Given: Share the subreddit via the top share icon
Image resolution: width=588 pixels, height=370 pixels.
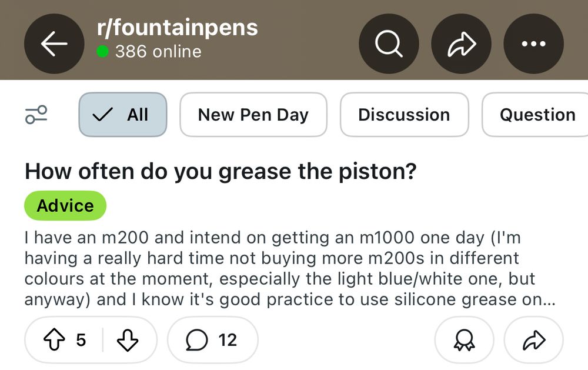Looking at the screenshot, I should [x=461, y=44].
